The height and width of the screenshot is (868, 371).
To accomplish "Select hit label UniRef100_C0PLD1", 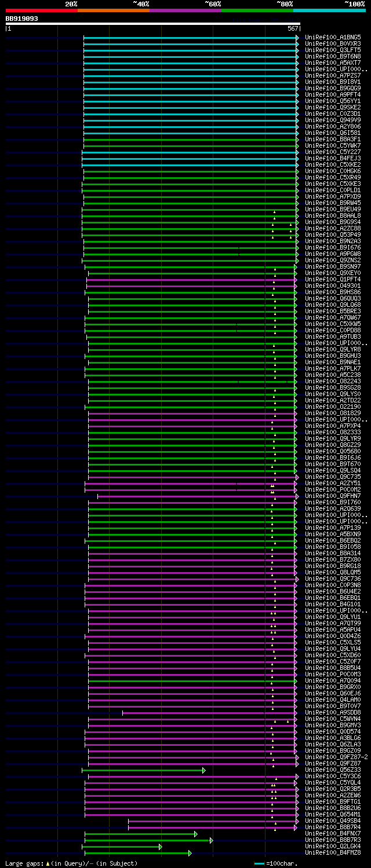I will [x=333, y=190].
